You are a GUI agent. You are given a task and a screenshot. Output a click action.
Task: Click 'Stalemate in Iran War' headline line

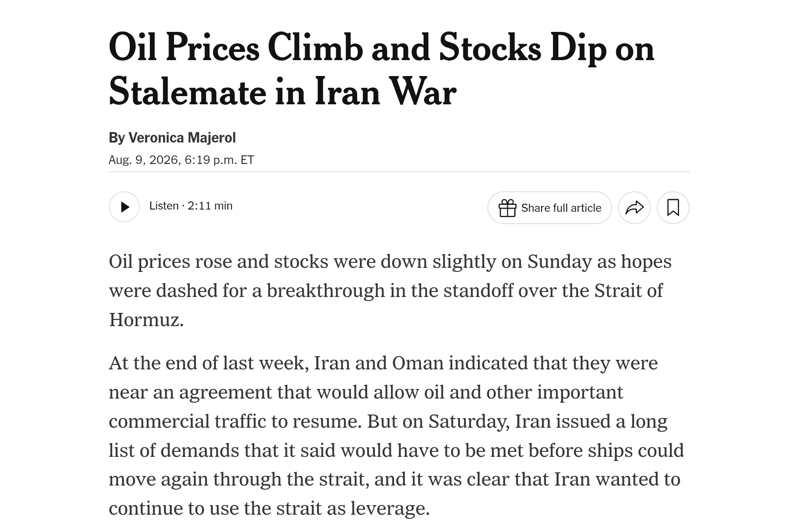pos(282,92)
